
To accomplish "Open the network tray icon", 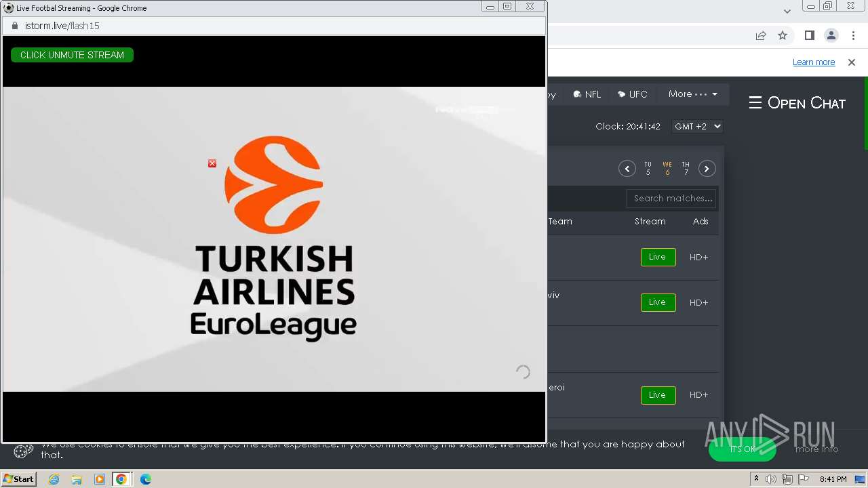I will (x=787, y=479).
